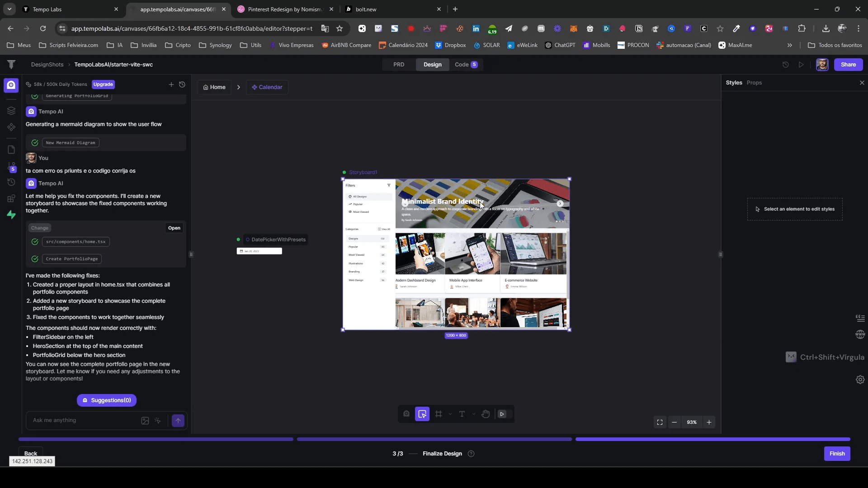Zoom in with plus button
Image resolution: width=868 pixels, height=488 pixels.
709,422
